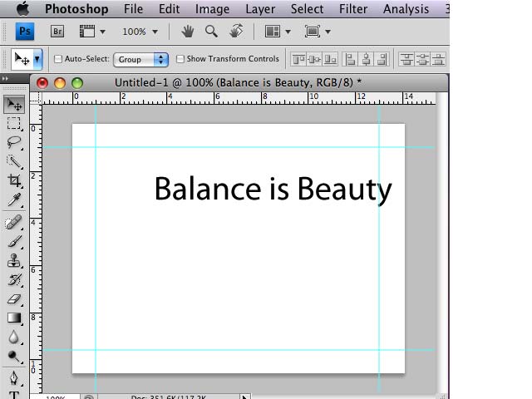Select the Crop tool
Screen dimensions: 532x399
tap(14, 180)
